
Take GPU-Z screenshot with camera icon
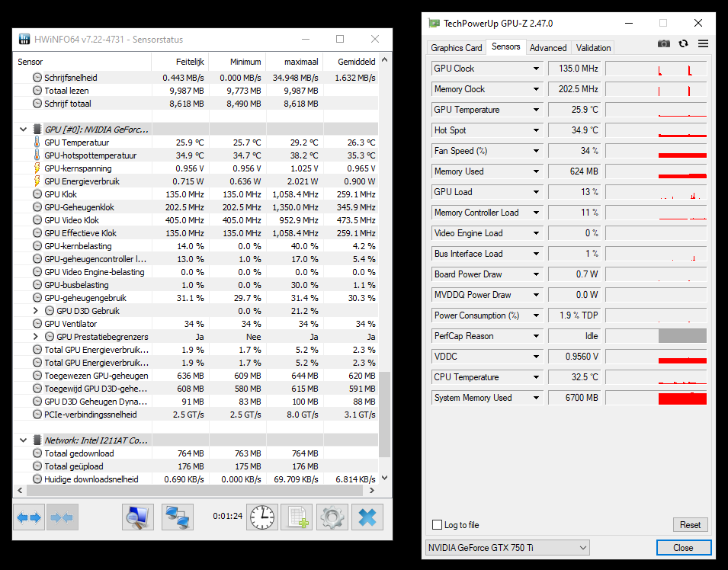click(x=664, y=43)
